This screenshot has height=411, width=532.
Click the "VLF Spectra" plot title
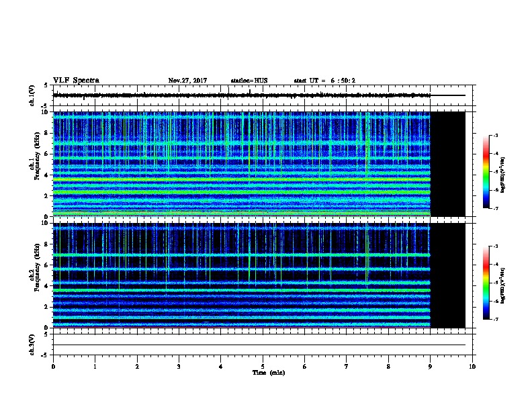click(76, 81)
